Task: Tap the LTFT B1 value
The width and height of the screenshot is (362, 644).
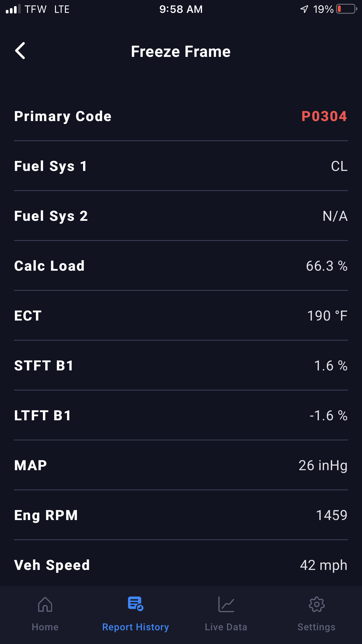Action: (328, 416)
